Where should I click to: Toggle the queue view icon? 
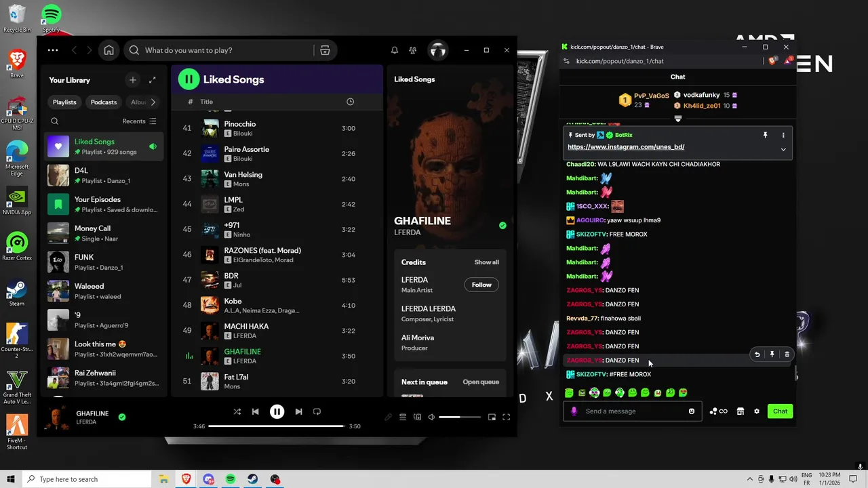[403, 418]
